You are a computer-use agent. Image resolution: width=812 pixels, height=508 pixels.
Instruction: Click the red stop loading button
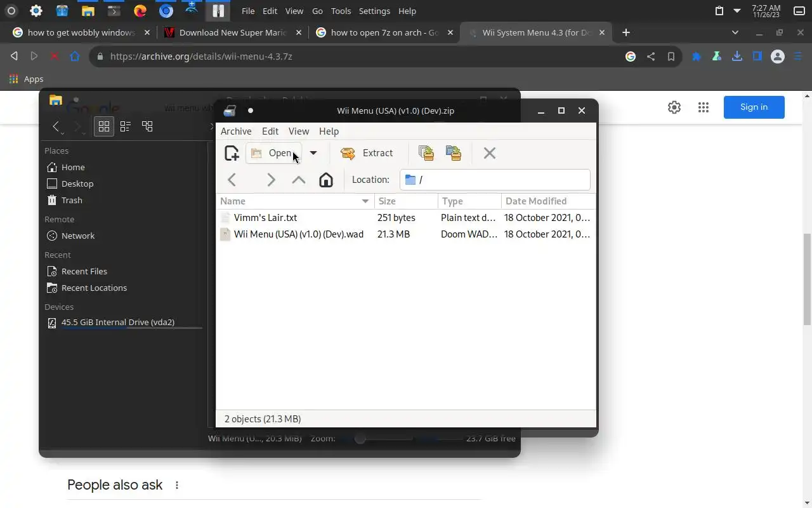pos(55,57)
